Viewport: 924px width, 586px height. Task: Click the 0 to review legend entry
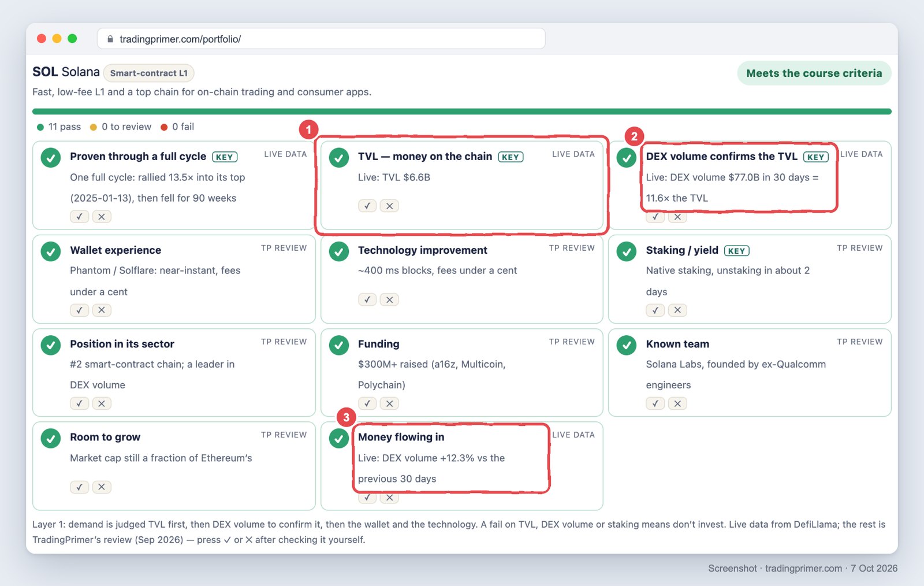pyautogui.click(x=121, y=127)
